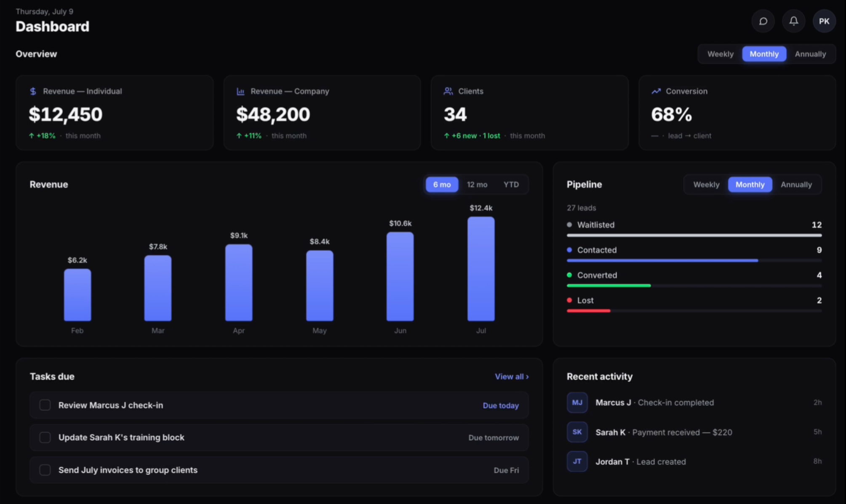
Task: Open the PK profile avatar
Action: (824, 21)
